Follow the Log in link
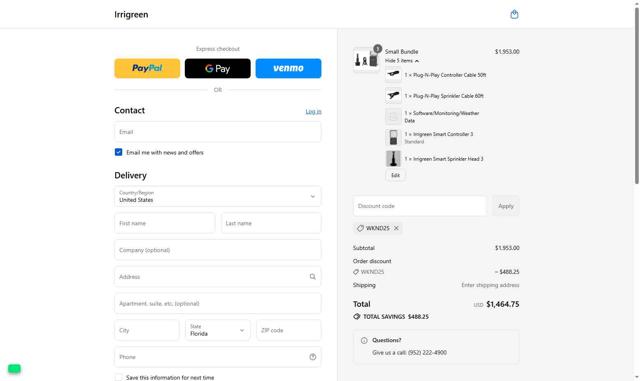Viewport: 640px width, 381px height. tap(313, 111)
